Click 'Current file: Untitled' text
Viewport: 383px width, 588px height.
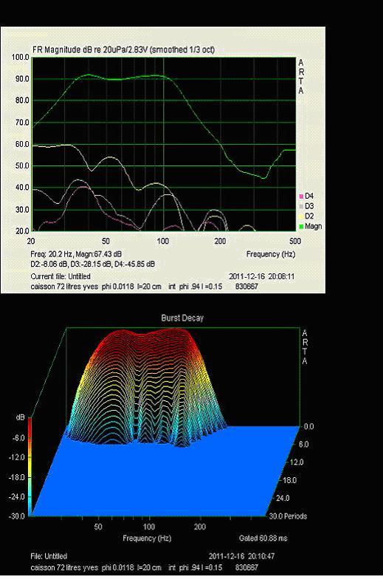click(61, 276)
